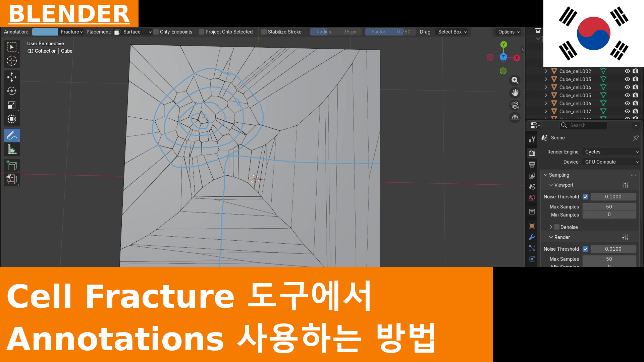Click the Add Cube tool
Viewport: 644px width, 362px height.
click(x=12, y=166)
